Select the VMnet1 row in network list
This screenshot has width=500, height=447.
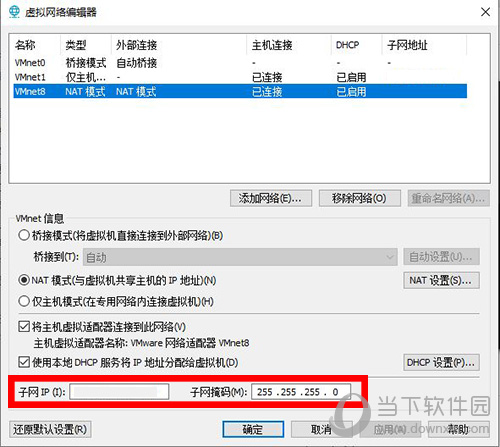point(240,77)
